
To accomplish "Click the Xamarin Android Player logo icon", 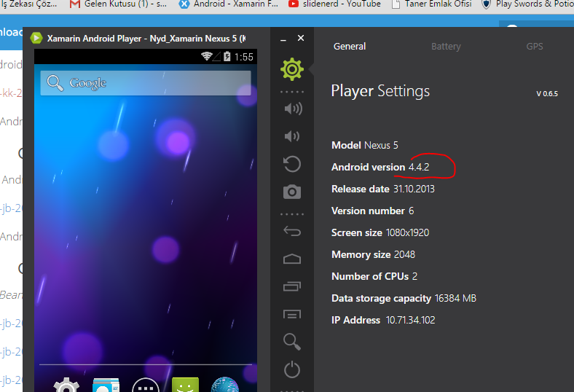I will point(36,38).
